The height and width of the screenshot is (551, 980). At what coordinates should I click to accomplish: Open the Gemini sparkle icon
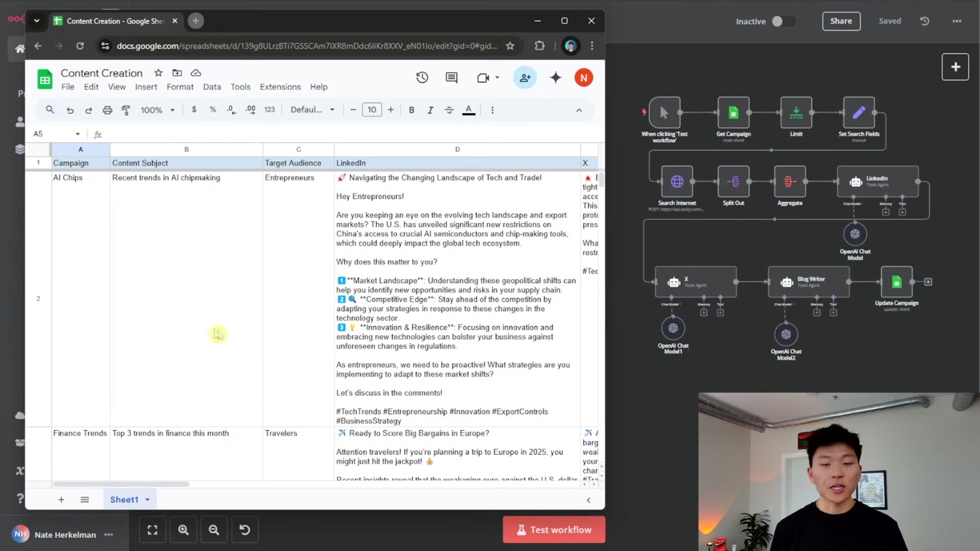coord(556,78)
